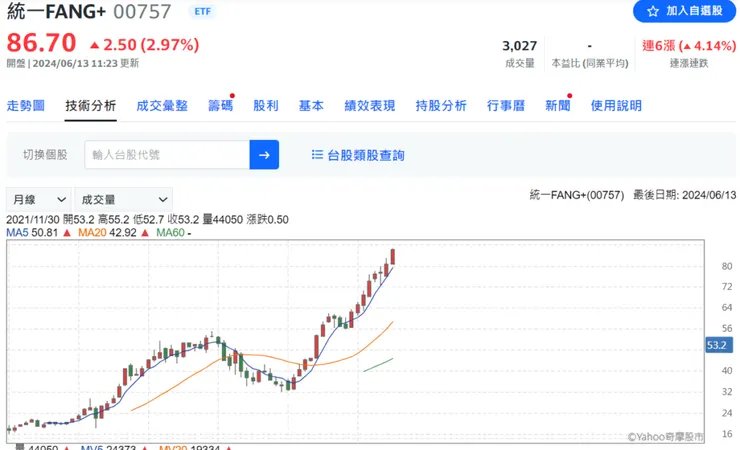Open the 走勢圖 tab
Viewport: 740px width, 450px height.
pyautogui.click(x=25, y=106)
